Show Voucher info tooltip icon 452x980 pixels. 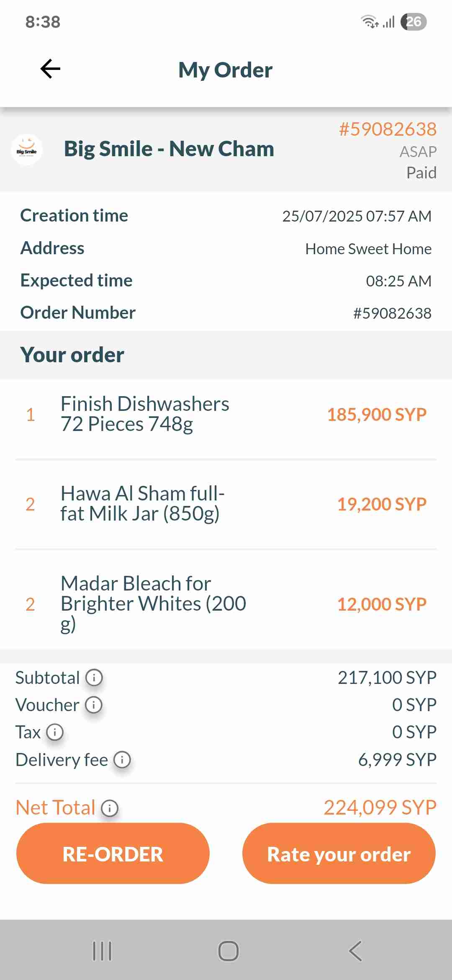tap(94, 705)
